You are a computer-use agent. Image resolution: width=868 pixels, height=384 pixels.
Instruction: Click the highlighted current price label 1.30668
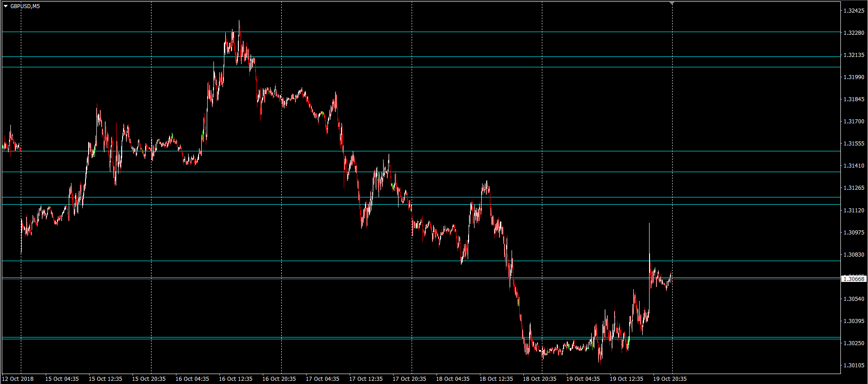(853, 279)
